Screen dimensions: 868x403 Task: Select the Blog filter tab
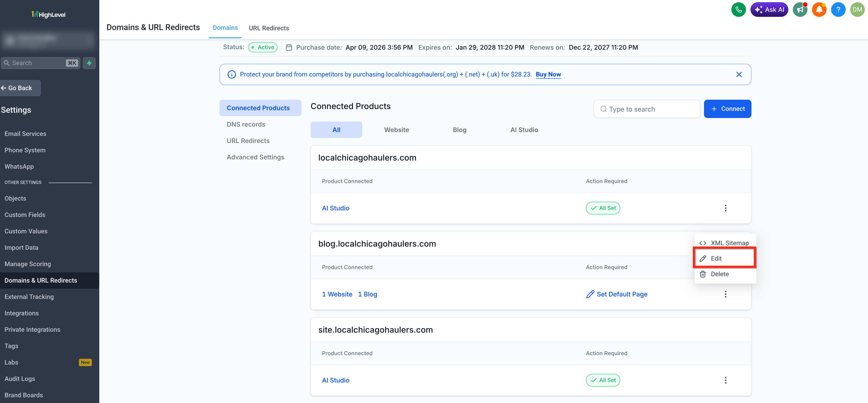459,130
